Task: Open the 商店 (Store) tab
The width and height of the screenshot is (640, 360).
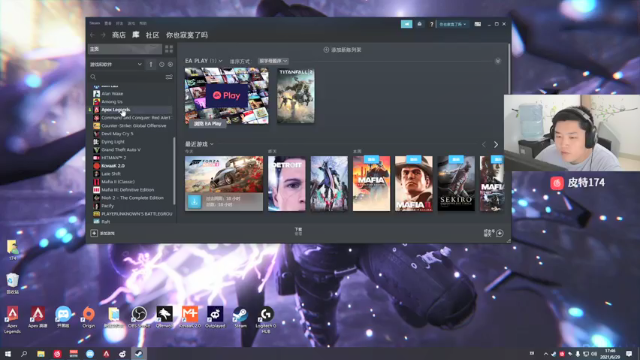Action: click(119, 35)
